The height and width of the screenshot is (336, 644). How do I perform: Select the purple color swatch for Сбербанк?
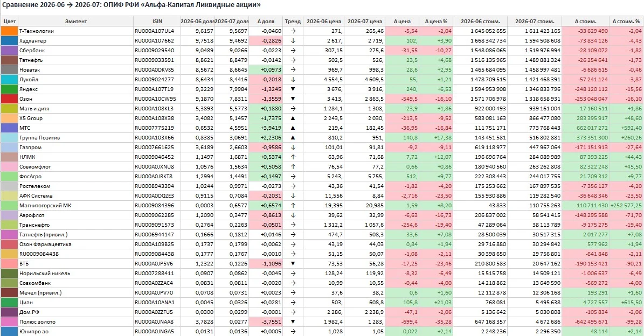click(9, 51)
